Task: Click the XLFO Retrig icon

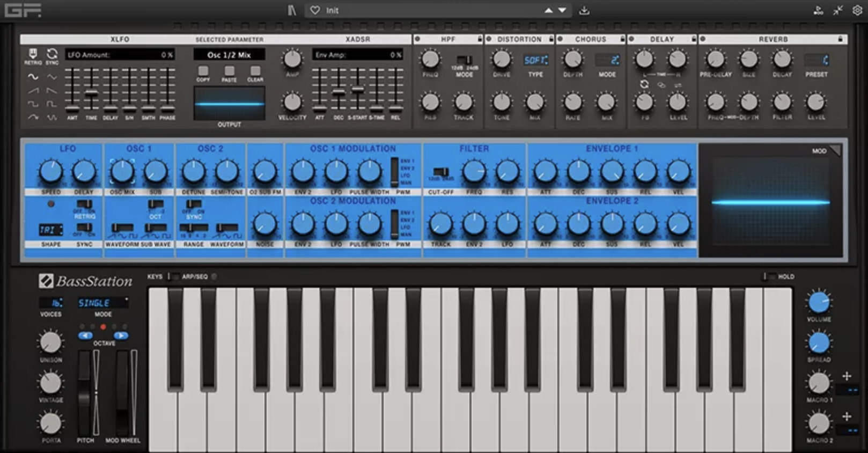Action: tap(33, 53)
